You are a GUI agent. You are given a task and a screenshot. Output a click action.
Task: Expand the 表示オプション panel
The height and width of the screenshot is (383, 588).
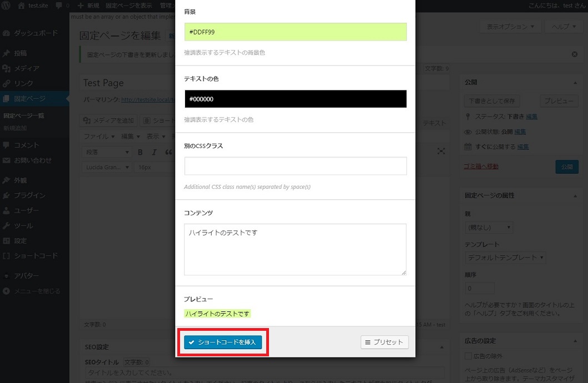pyautogui.click(x=510, y=27)
